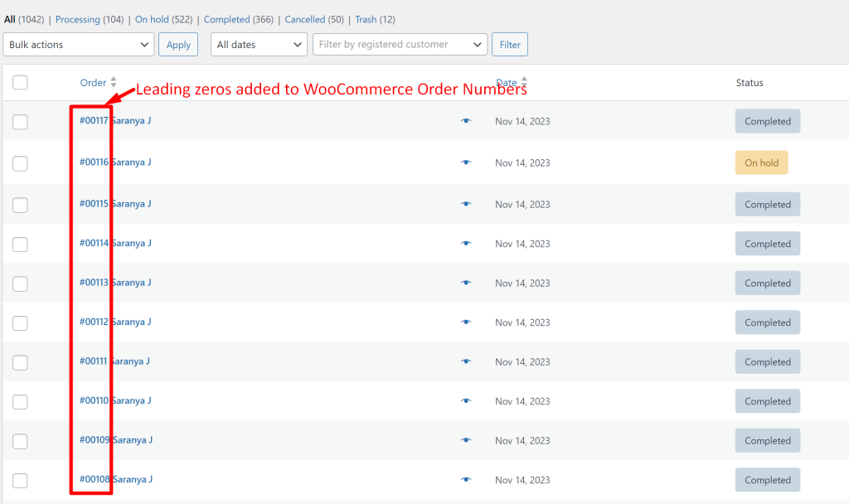Open order #00110 Saranya J
The height and width of the screenshot is (504, 849).
point(115,400)
